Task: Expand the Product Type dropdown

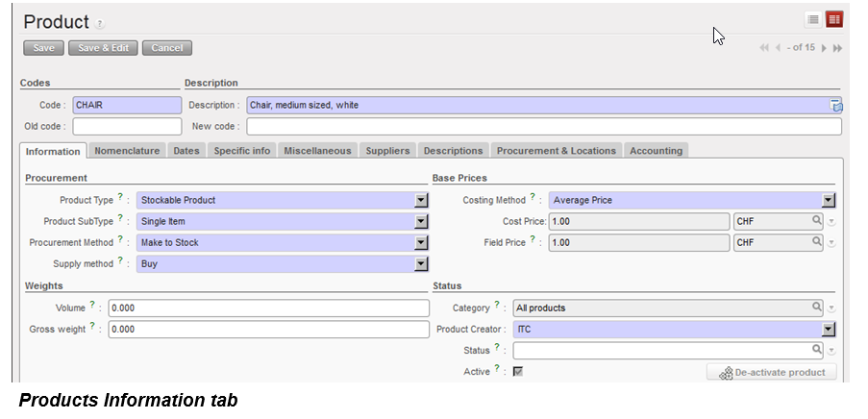Action: [420, 200]
